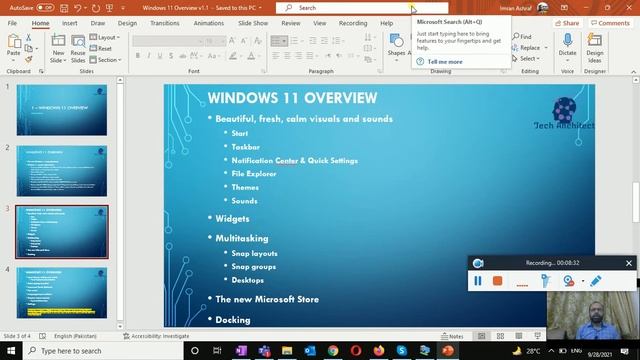Pause the screen recording
640x360 pixels.
coord(478,281)
